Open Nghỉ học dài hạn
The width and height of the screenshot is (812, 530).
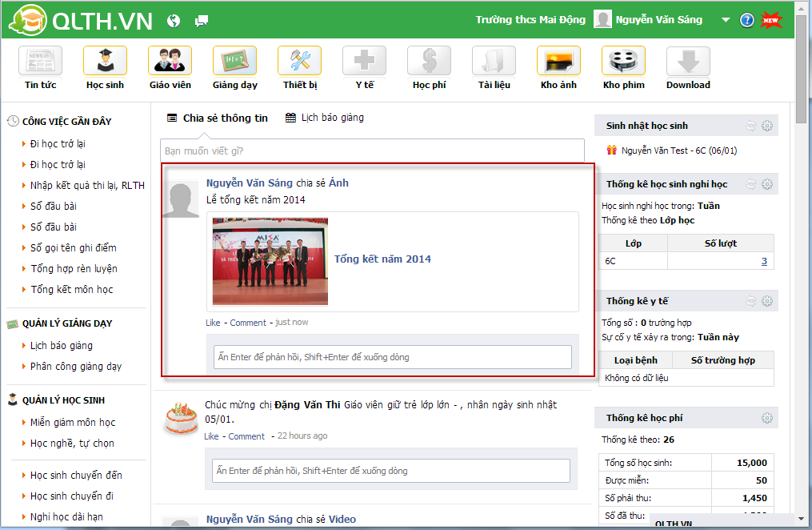pyautogui.click(x=66, y=517)
